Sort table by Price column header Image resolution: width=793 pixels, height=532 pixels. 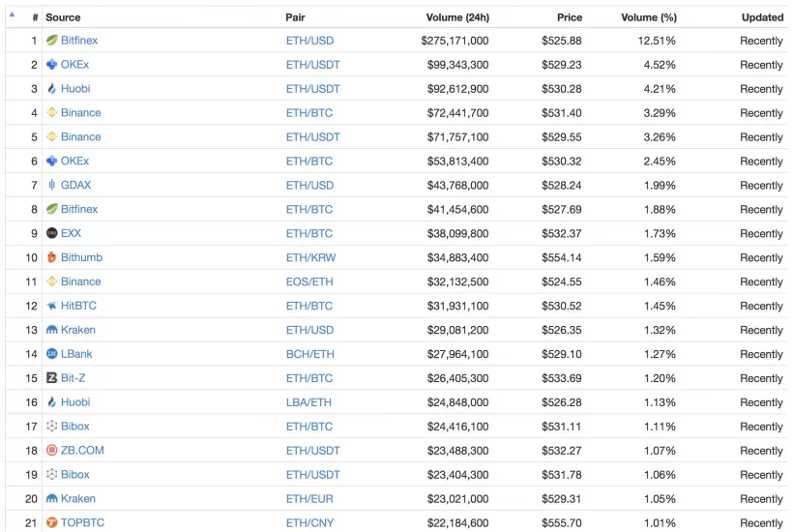(x=570, y=17)
